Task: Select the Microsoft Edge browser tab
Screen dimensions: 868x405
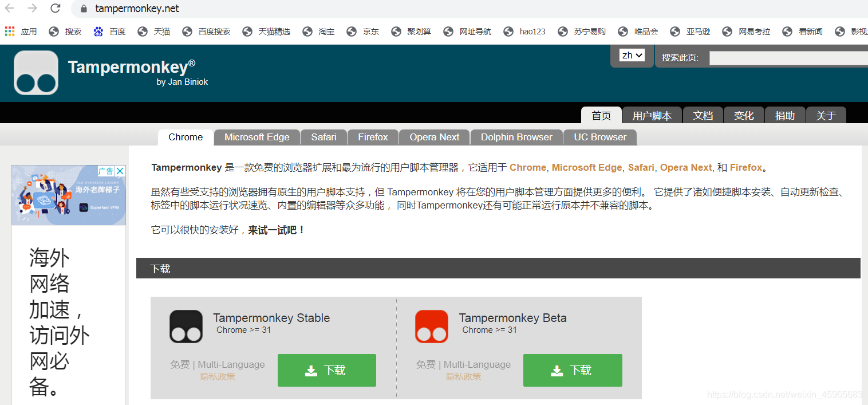Action: click(x=257, y=137)
